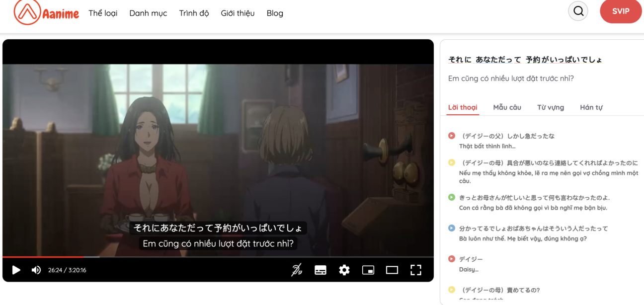Select the displayed Japanese sentence above the translation
Image resolution: width=644 pixels, height=305 pixels.
524,59
